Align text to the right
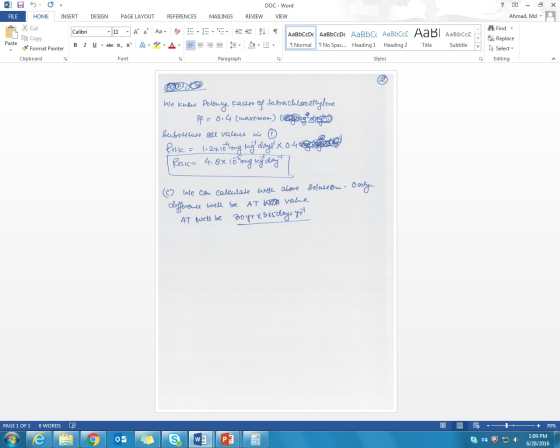Viewport: 560px width, 448px height. (x=210, y=45)
